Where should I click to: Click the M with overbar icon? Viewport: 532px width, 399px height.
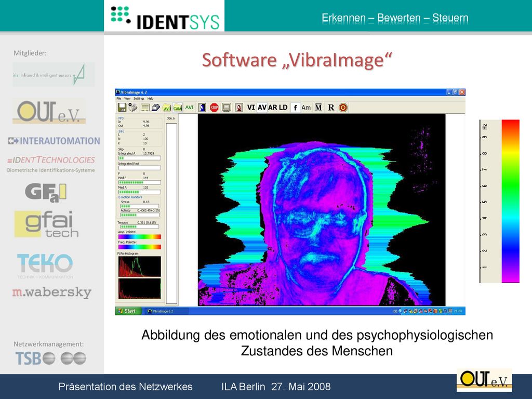(318, 108)
